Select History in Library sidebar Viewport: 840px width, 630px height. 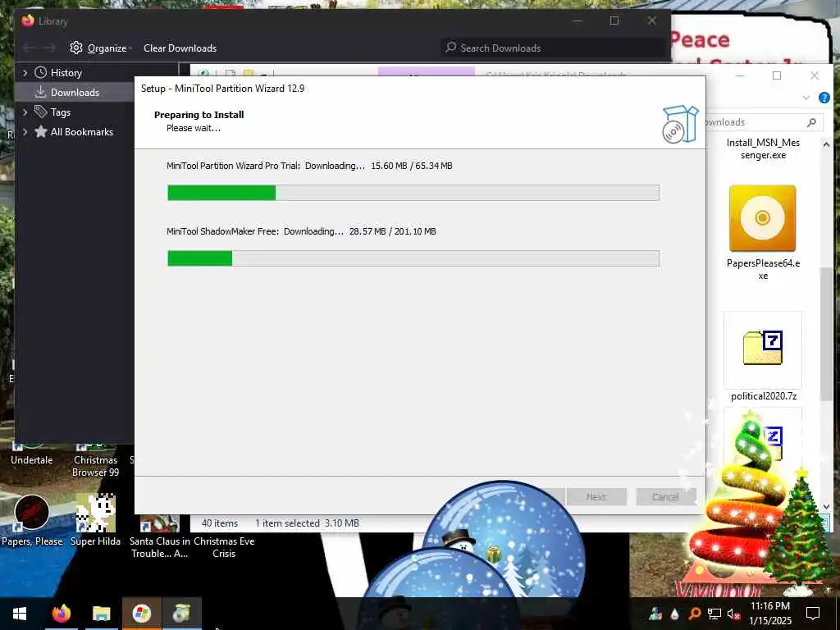point(66,73)
